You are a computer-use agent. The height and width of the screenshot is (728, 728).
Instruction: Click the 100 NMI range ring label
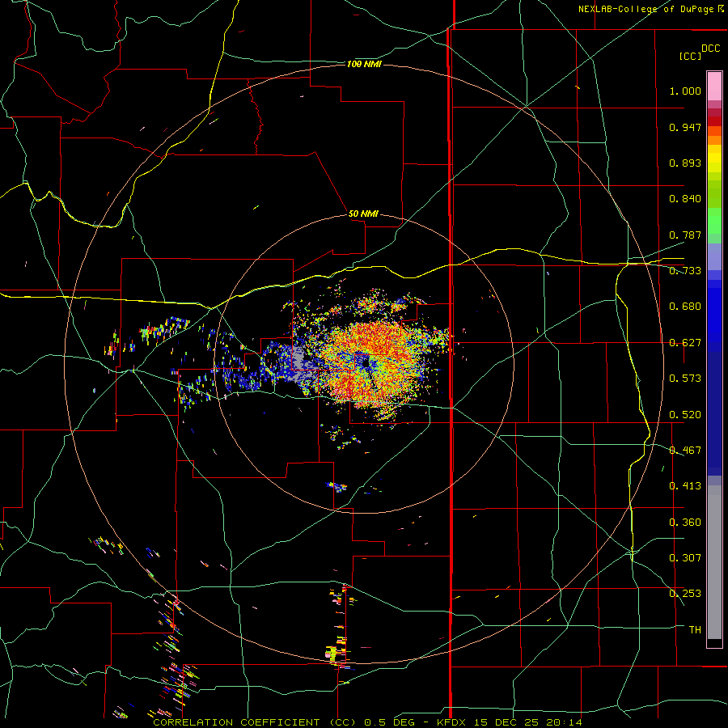click(x=364, y=64)
